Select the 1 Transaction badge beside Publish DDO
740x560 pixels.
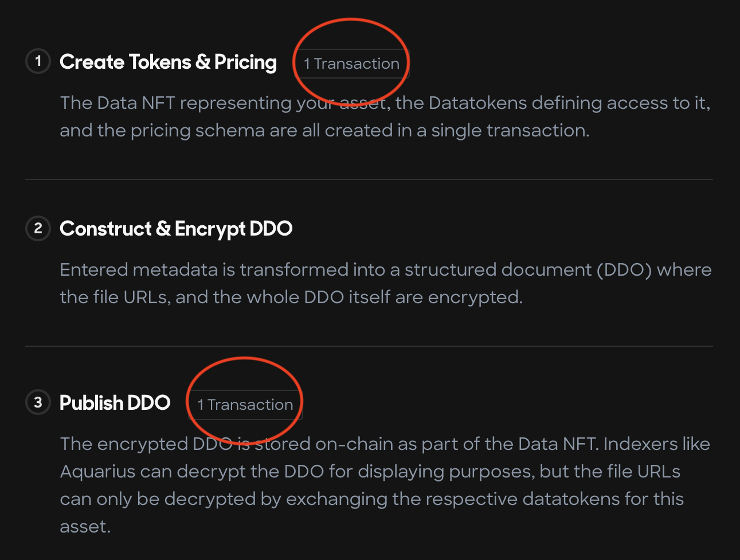[245, 405]
